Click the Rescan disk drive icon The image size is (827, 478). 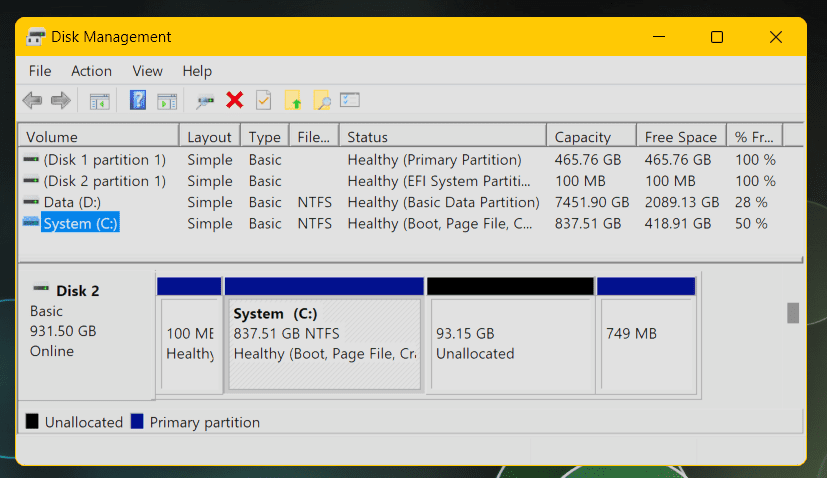pyautogui.click(x=205, y=101)
